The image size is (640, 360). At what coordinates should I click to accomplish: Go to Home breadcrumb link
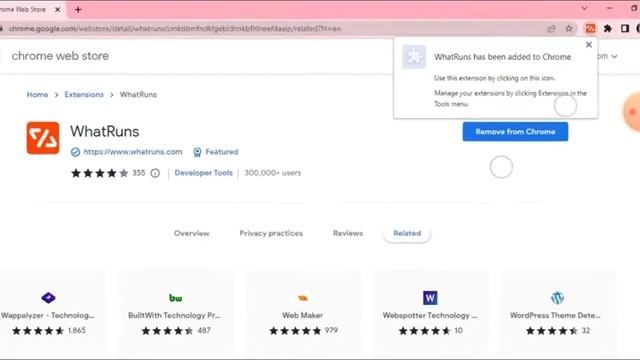click(37, 95)
